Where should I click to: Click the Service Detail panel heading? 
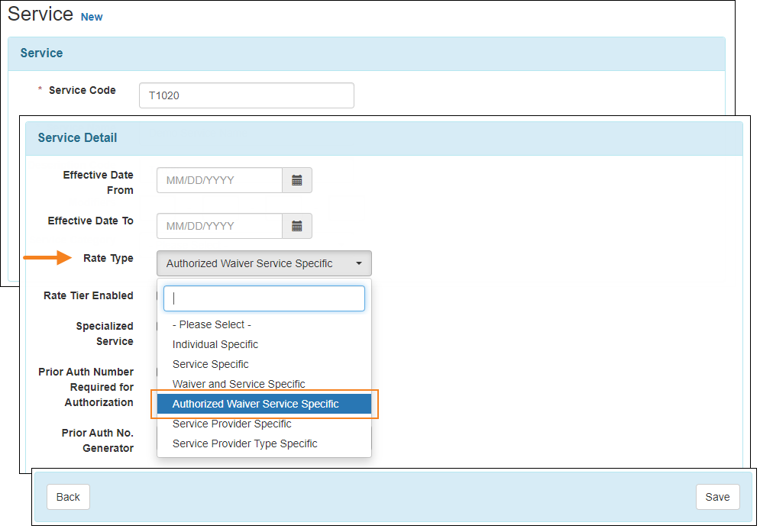pos(78,138)
